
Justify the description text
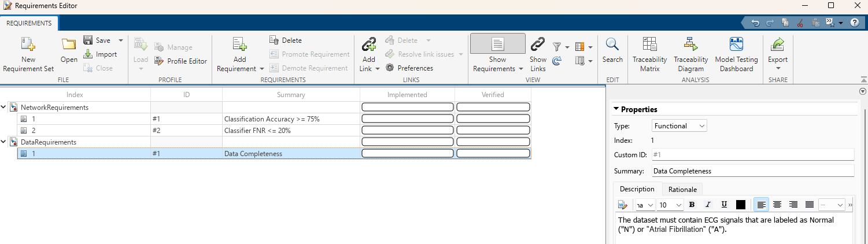point(810,205)
